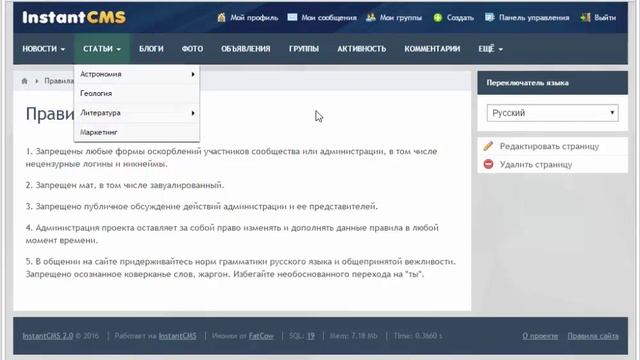Click rule text starting '2. Запрещен мат'

click(x=125, y=185)
